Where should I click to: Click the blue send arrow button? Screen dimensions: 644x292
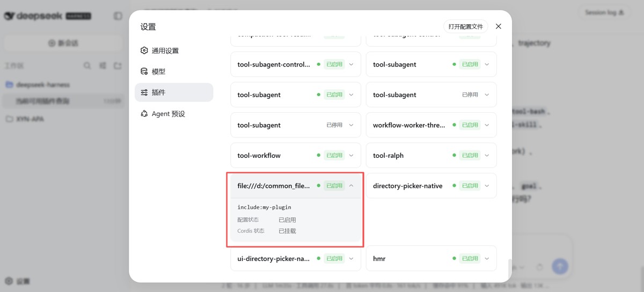coord(560,266)
